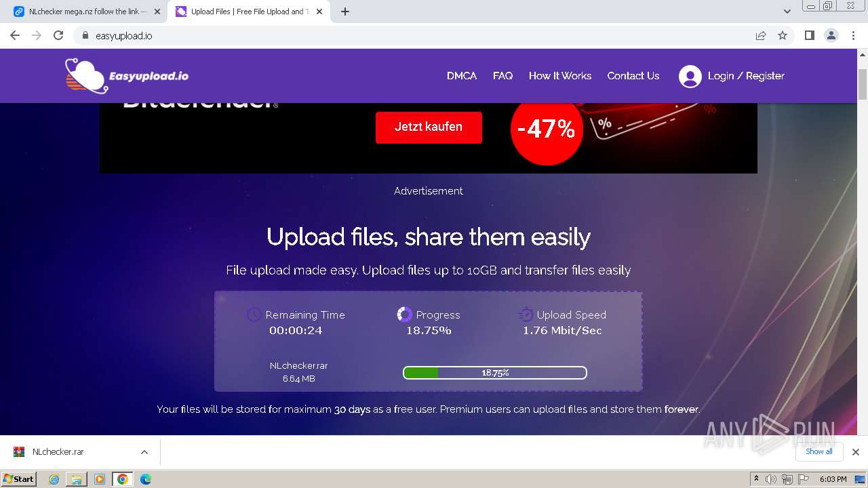Click the upload progress bar at 18.75%
This screenshot has height=488, width=868.
click(x=495, y=373)
